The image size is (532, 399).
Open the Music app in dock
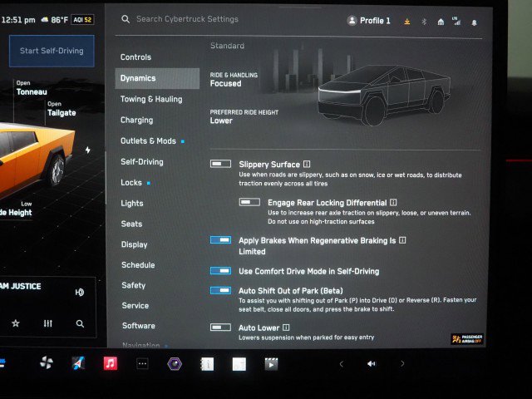coord(111,364)
